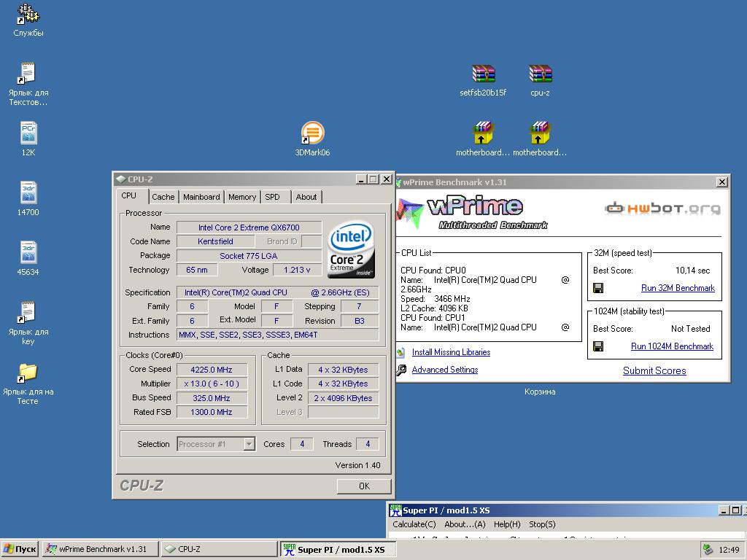Click the hwbot.org logo in wPrime

662,208
